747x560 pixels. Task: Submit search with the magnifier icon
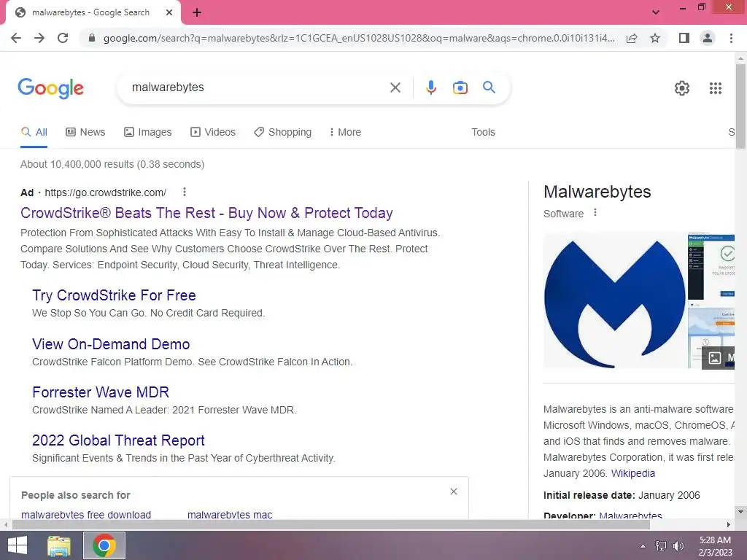(x=489, y=87)
